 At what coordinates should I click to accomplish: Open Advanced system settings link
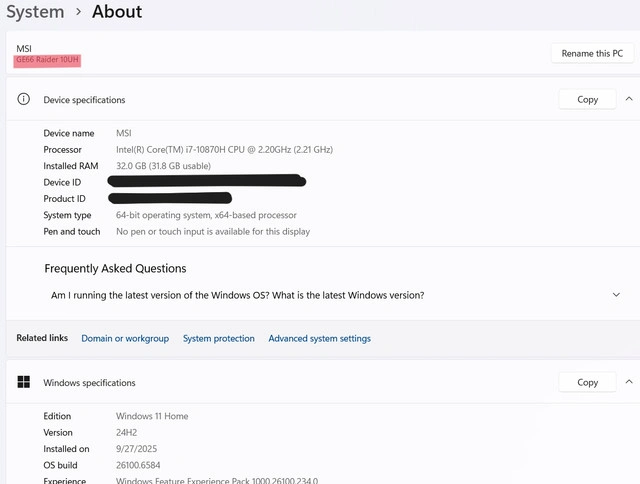point(319,339)
